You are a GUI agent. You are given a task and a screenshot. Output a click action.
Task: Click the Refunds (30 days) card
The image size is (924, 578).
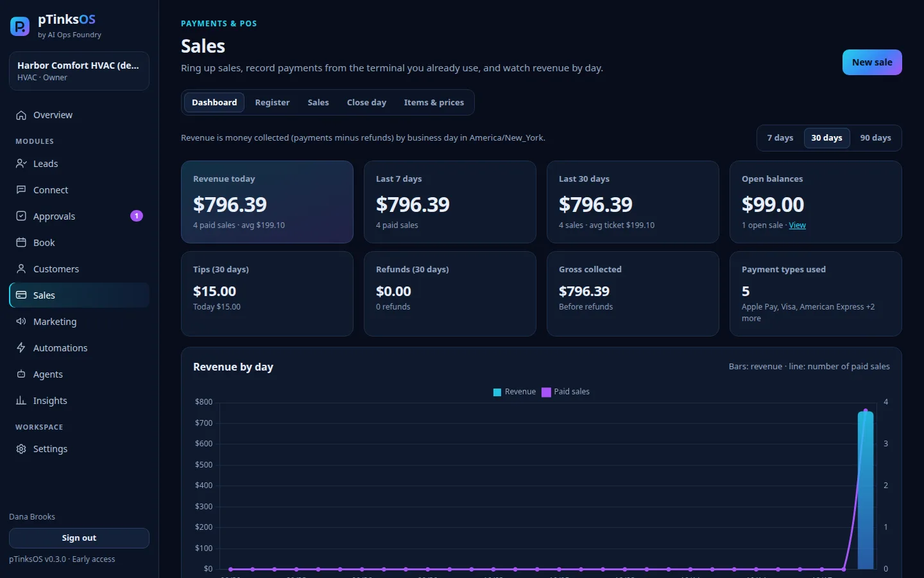(450, 293)
